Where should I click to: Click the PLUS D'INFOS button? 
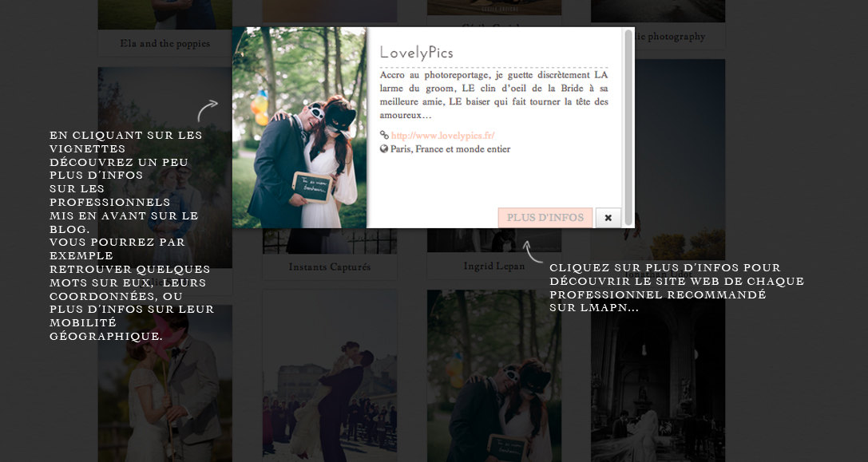[x=545, y=218]
